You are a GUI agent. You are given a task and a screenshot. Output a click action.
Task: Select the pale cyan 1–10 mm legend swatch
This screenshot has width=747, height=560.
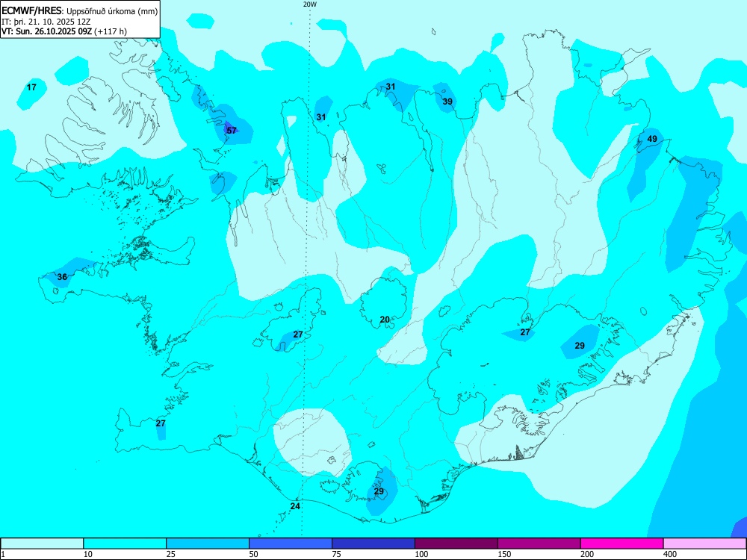[42, 544]
